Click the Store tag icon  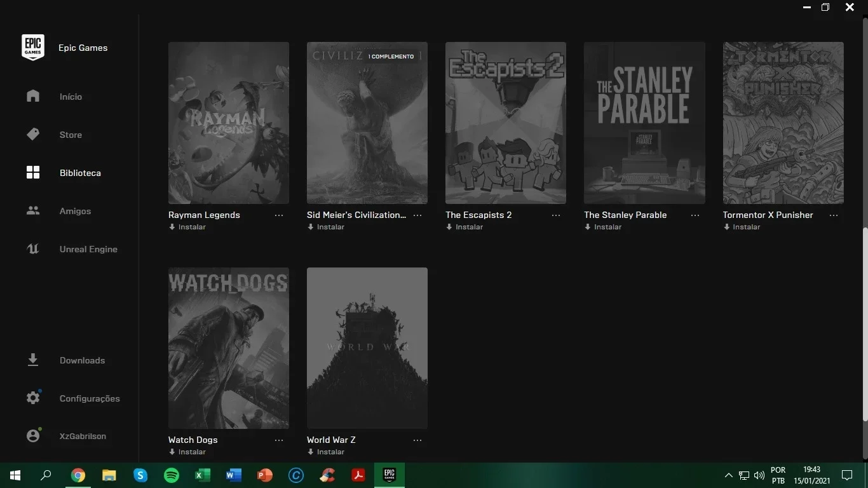[33, 134]
